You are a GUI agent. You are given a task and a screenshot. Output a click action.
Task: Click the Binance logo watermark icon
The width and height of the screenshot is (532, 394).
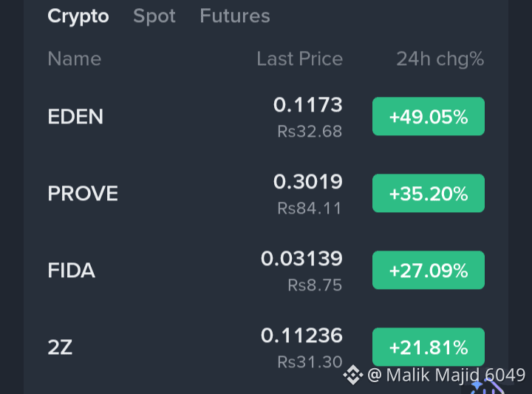353,375
